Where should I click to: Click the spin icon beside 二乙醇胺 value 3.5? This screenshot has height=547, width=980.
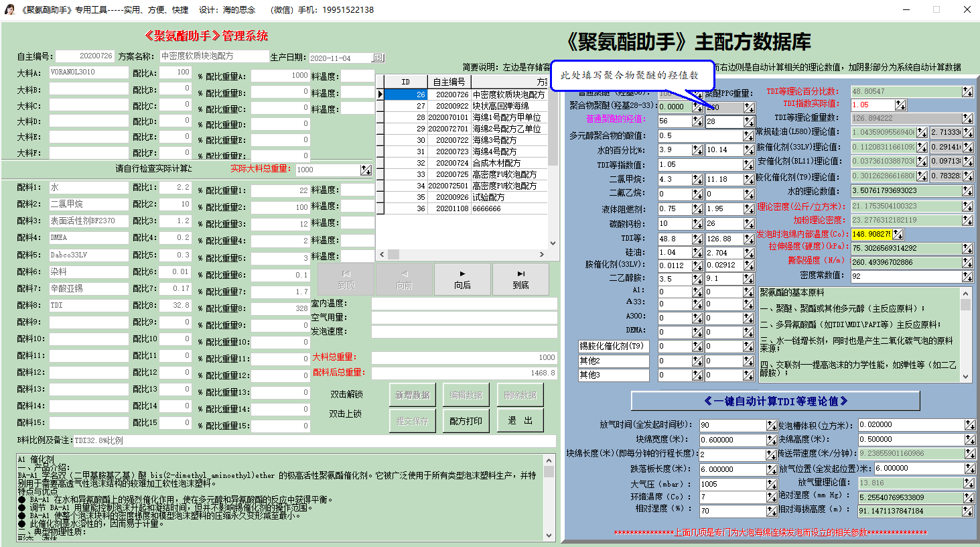click(697, 279)
